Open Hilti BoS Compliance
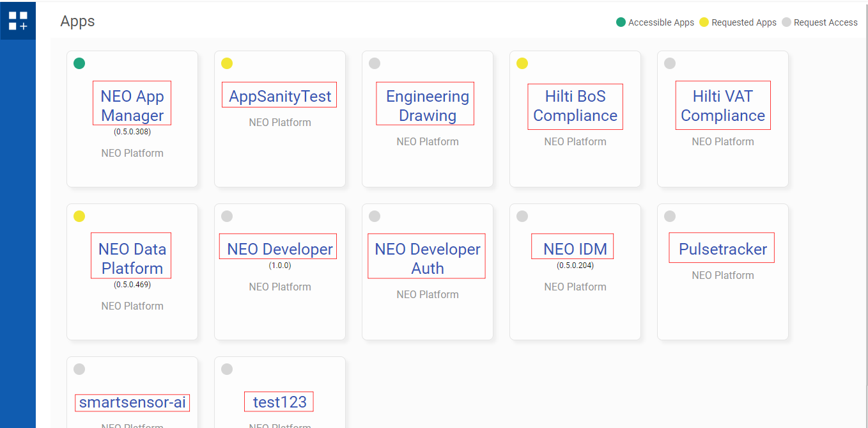This screenshot has height=428, width=868. [x=575, y=106]
